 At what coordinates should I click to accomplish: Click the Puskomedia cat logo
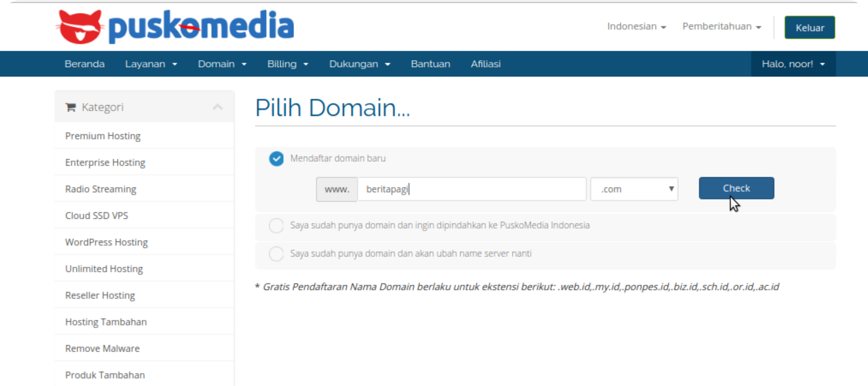pyautogui.click(x=80, y=27)
